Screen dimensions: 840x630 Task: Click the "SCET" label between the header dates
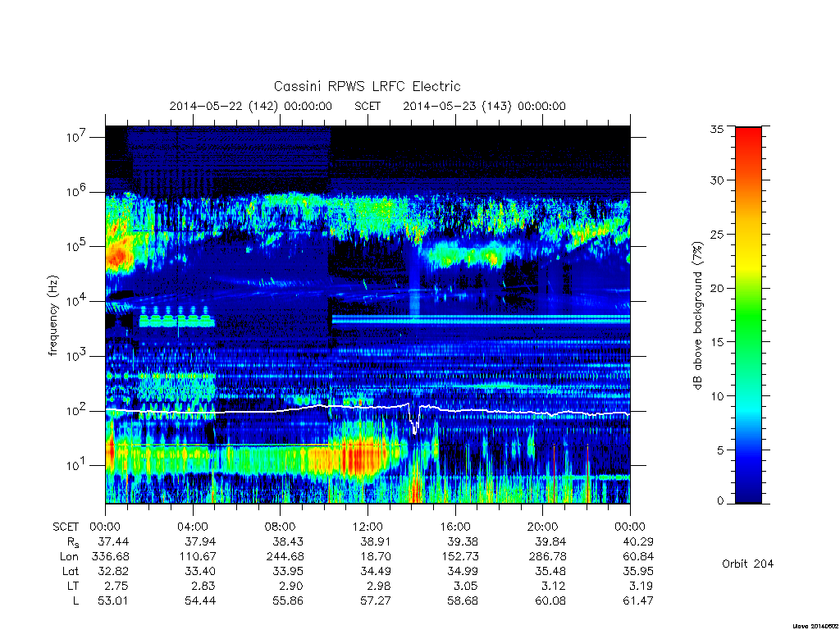[367, 106]
